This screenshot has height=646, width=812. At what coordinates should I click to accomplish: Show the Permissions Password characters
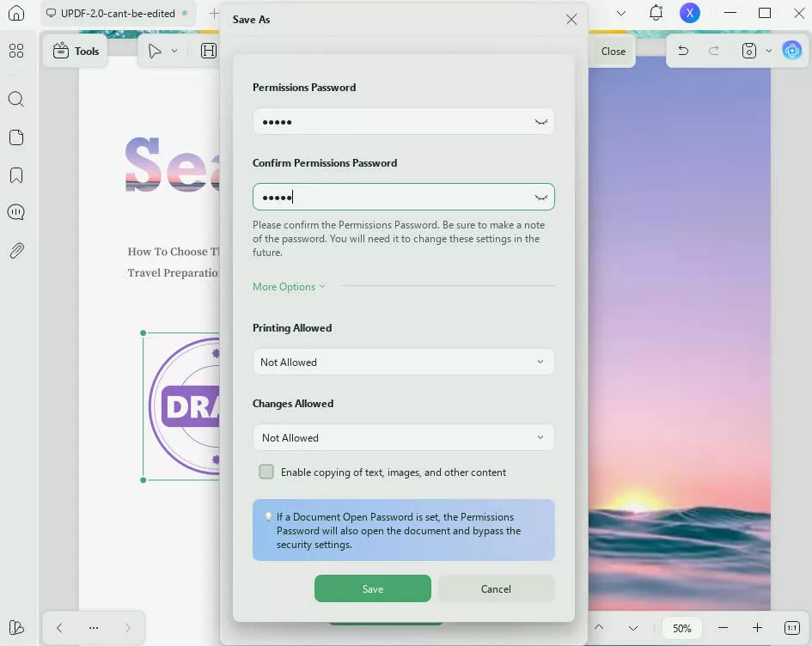tap(540, 122)
